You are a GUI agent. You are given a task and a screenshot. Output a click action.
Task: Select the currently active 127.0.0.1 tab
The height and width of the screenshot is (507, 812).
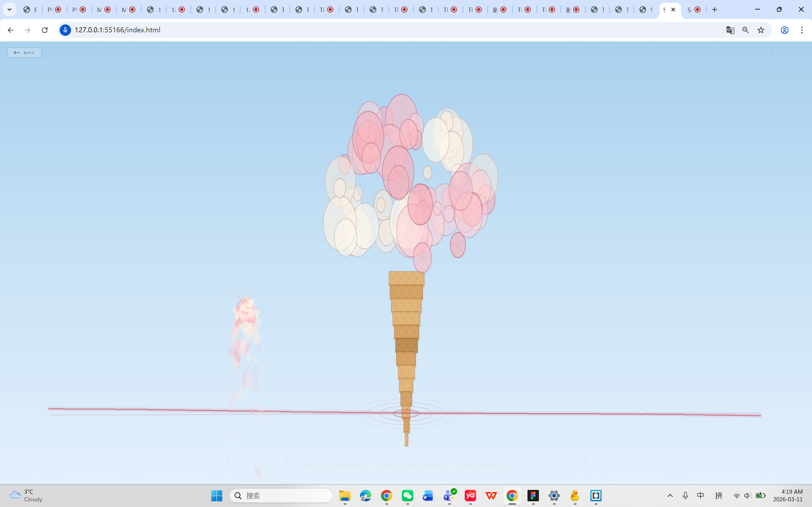(666, 10)
